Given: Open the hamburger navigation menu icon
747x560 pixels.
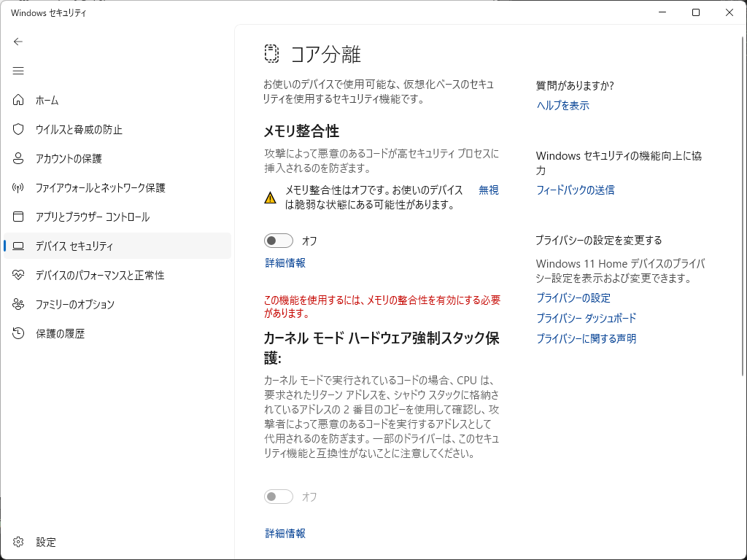Looking at the screenshot, I should pos(18,71).
